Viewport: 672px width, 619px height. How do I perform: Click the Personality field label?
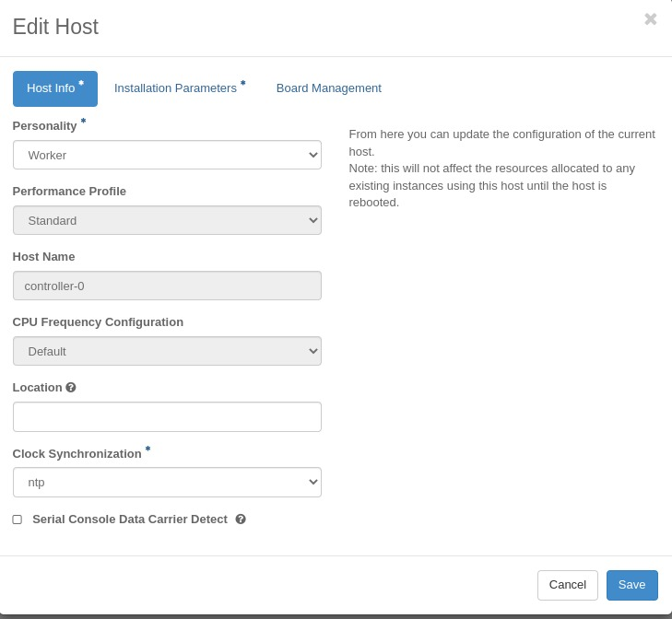point(44,125)
